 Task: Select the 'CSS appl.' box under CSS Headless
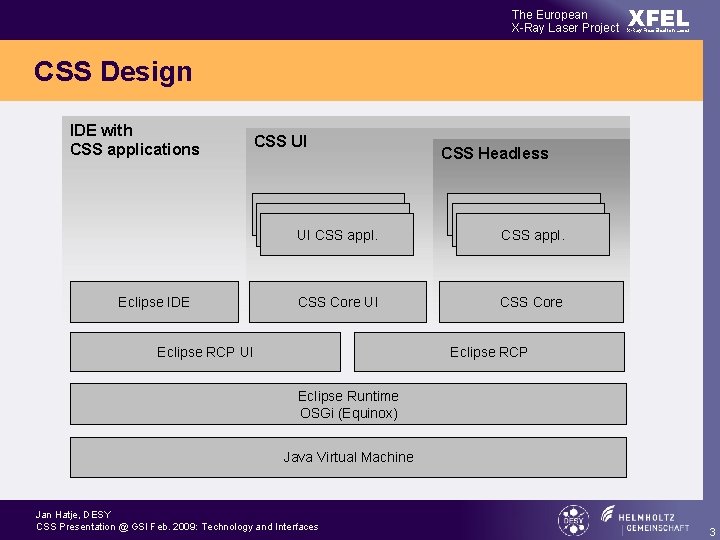pos(533,234)
